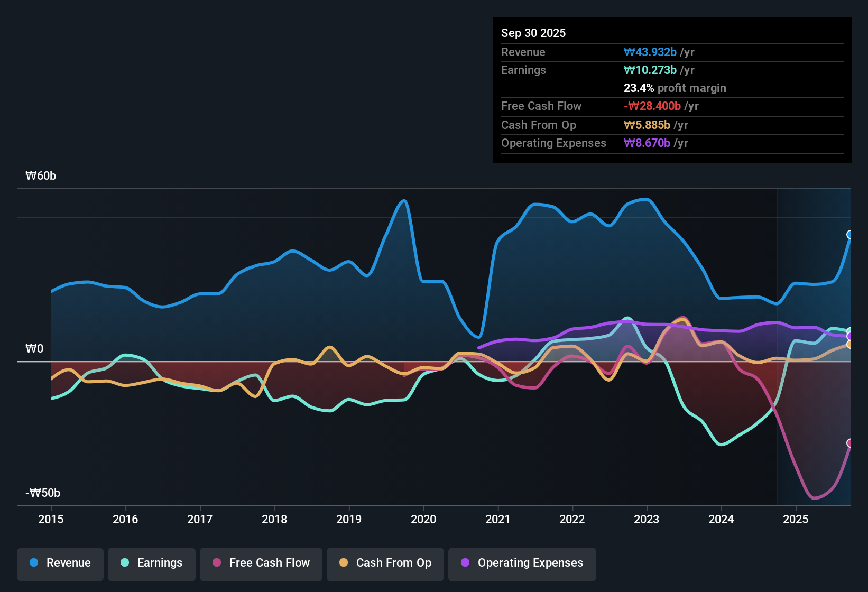The image size is (868, 592).
Task: Click the orange Cash From Op legend dot
Action: coord(344,563)
